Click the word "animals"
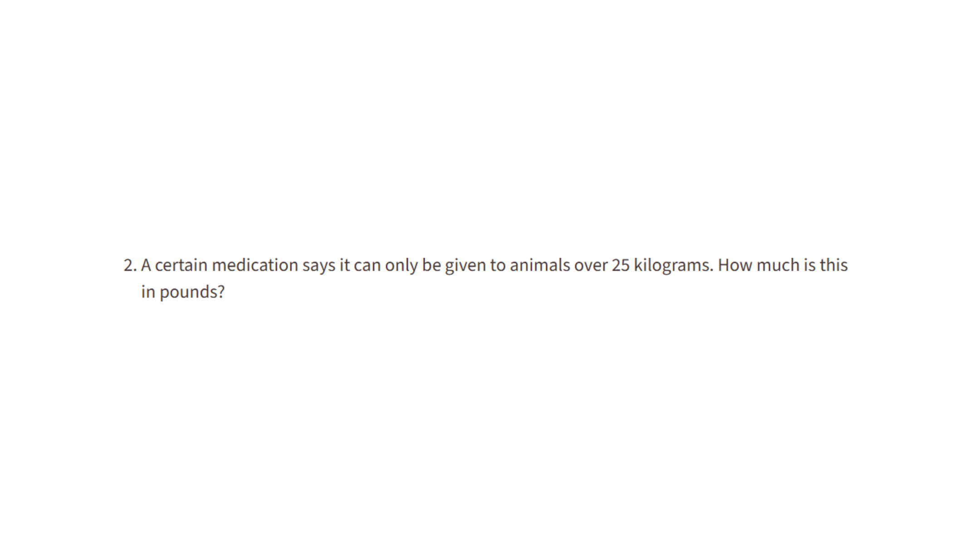980x551 pixels. [x=540, y=265]
